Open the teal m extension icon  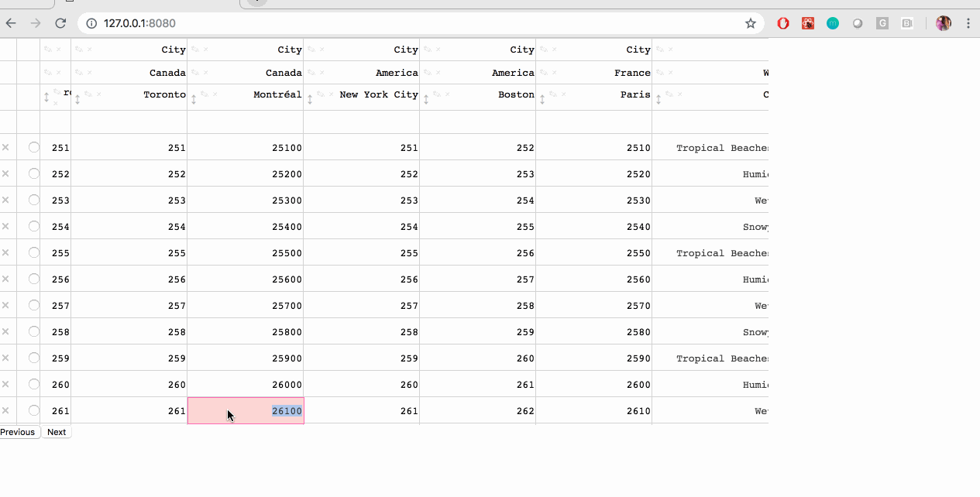833,23
